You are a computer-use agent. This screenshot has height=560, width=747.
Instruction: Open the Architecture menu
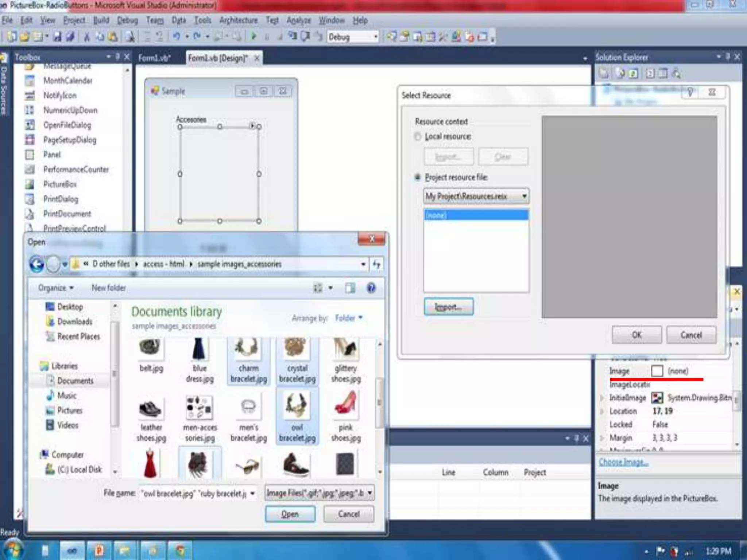[x=238, y=20]
